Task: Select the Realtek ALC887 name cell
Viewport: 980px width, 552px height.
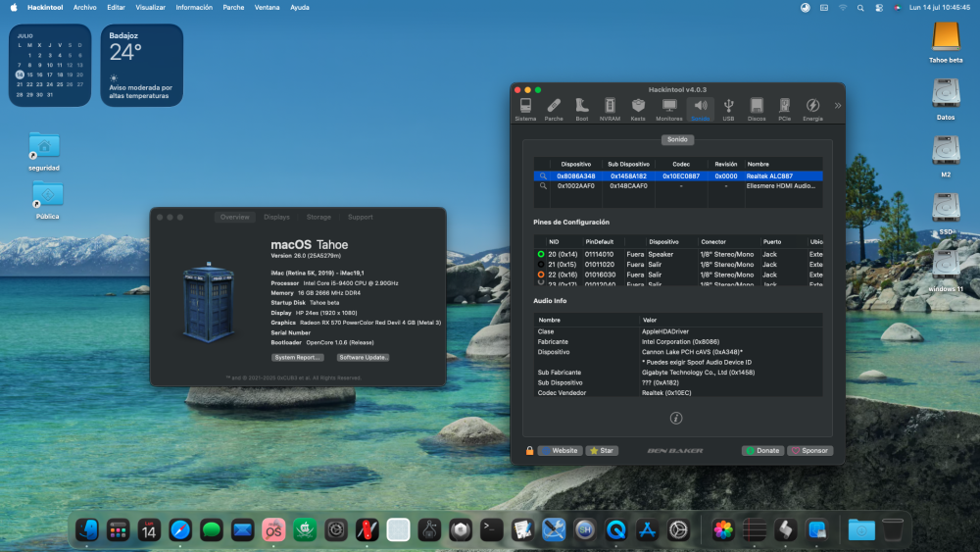Action: coord(769,176)
